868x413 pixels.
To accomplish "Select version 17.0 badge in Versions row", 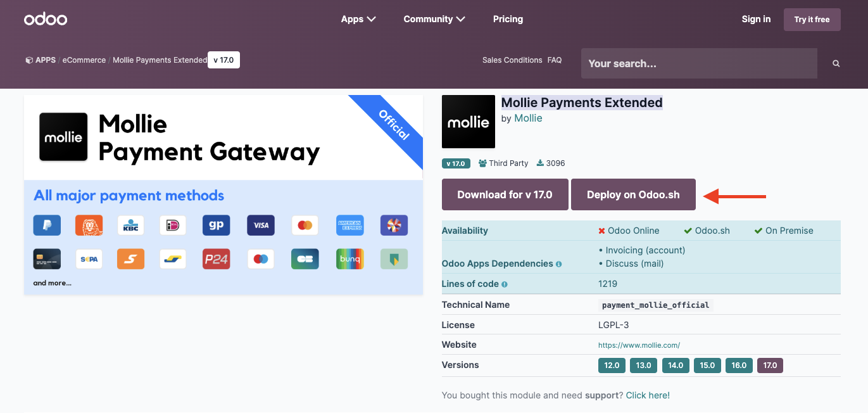I will pos(770,365).
